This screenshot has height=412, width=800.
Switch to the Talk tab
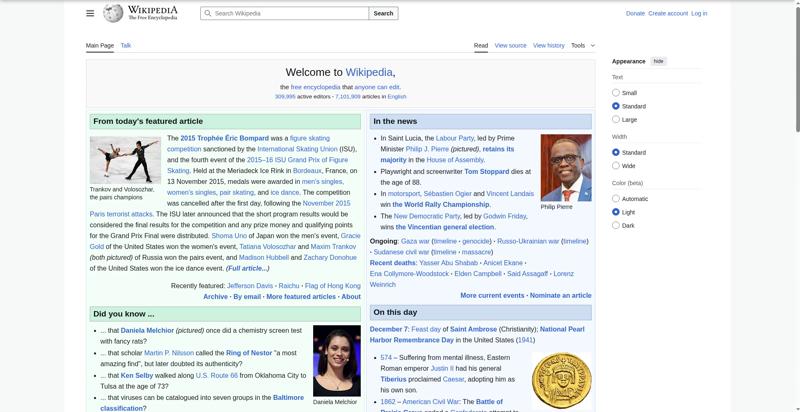(x=126, y=45)
